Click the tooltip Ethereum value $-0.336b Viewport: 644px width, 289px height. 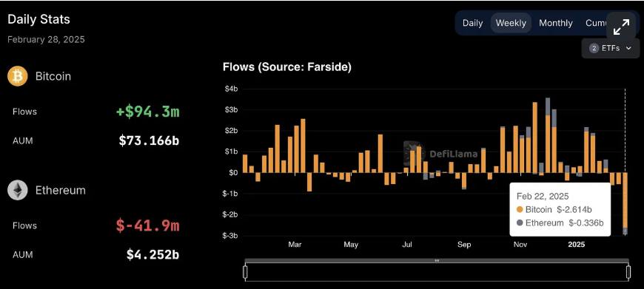coord(586,222)
